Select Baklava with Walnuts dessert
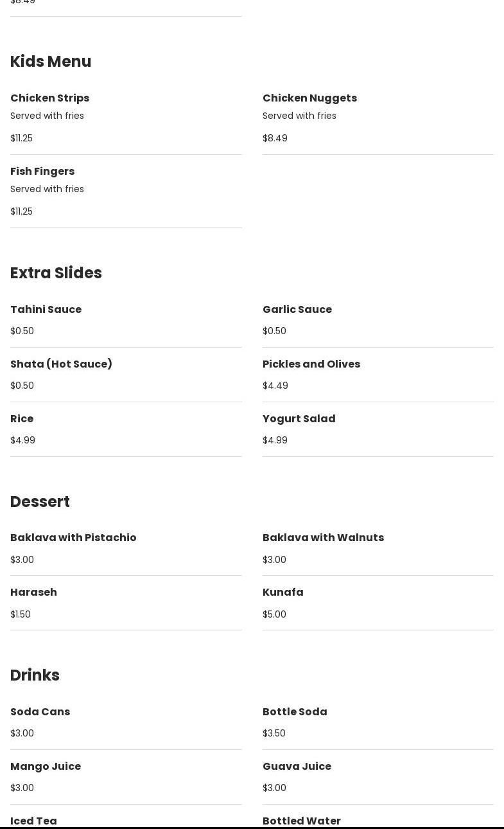The image size is (504, 829). [323, 538]
